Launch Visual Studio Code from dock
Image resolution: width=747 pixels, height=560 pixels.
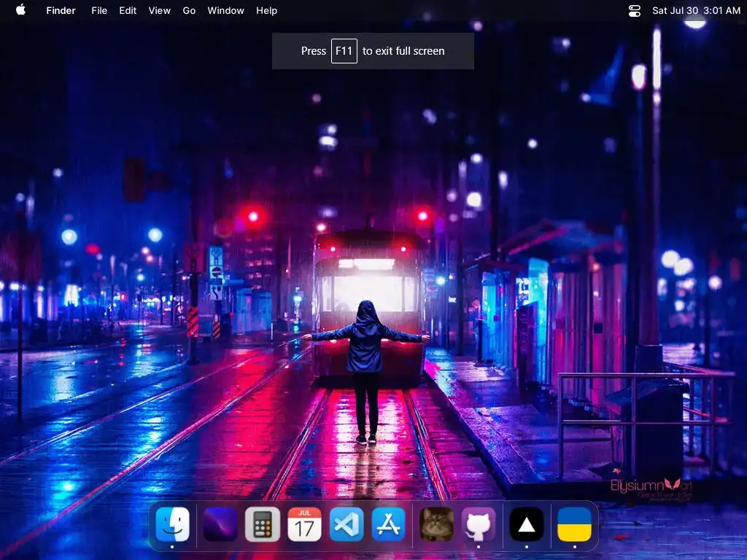(347, 524)
